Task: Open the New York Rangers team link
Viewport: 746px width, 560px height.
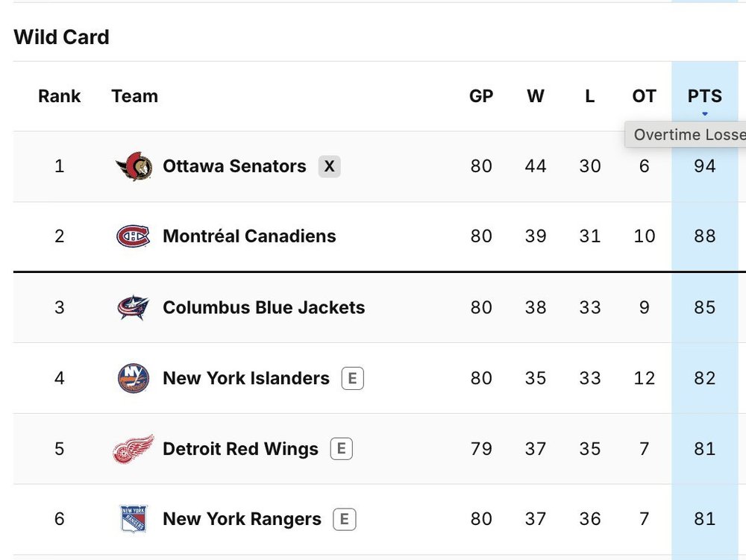Action: coord(242,519)
